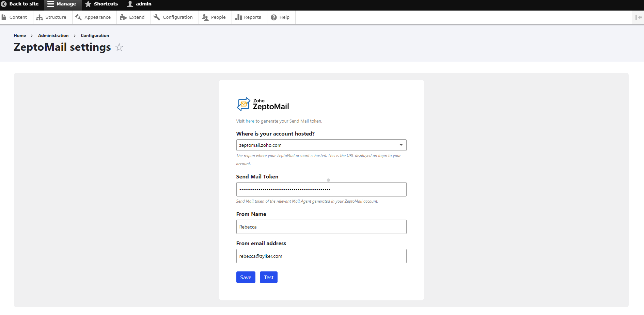Open the admin user menu

139,4
